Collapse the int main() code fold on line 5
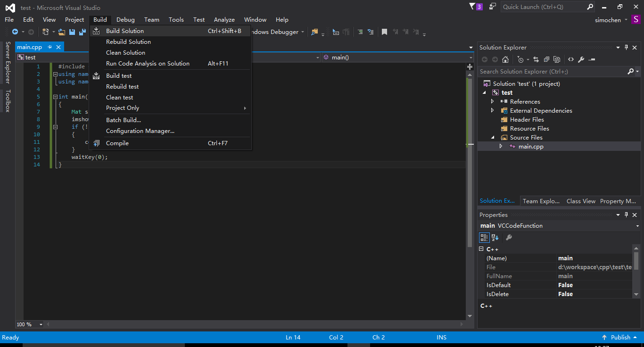The height and width of the screenshot is (347, 644). pyautogui.click(x=55, y=97)
